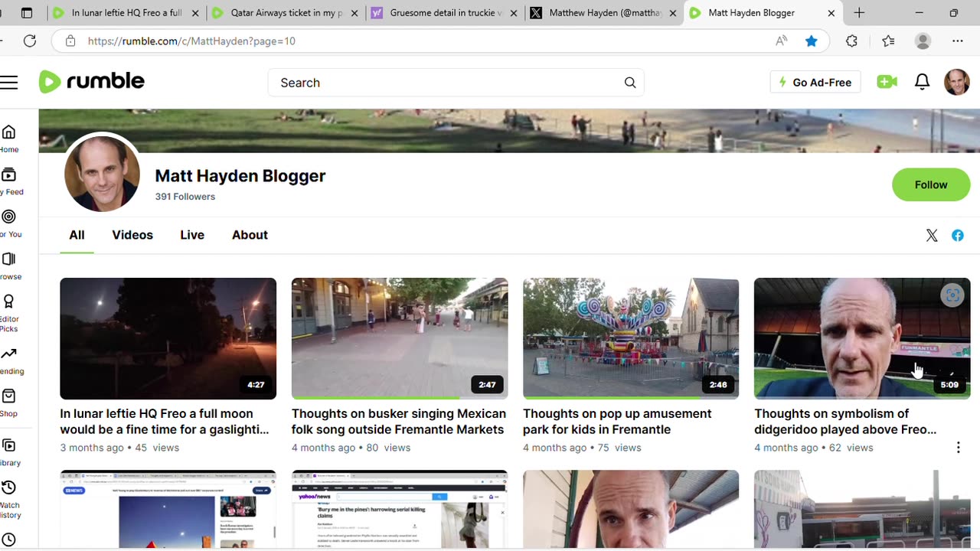
Task: Open the video upload camera icon
Action: pyautogui.click(x=887, y=82)
